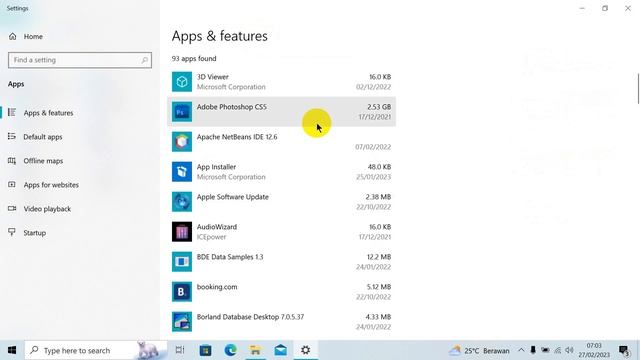Click the AudioWizard app icon
Viewport: 640px width, 360px height.
pos(182,232)
